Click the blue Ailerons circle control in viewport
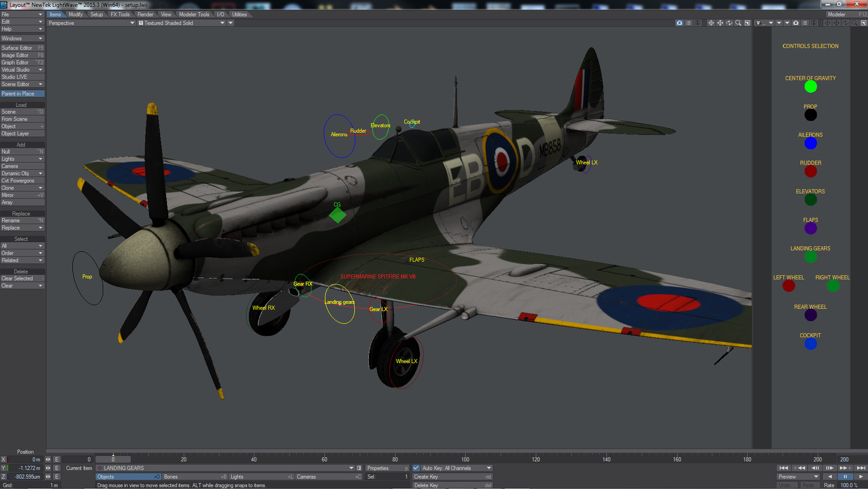Image resolution: width=868 pixels, height=489 pixels. pos(340,136)
